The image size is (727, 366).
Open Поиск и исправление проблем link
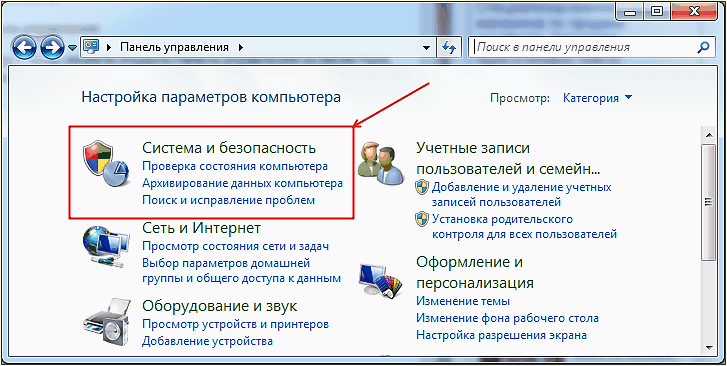point(228,200)
